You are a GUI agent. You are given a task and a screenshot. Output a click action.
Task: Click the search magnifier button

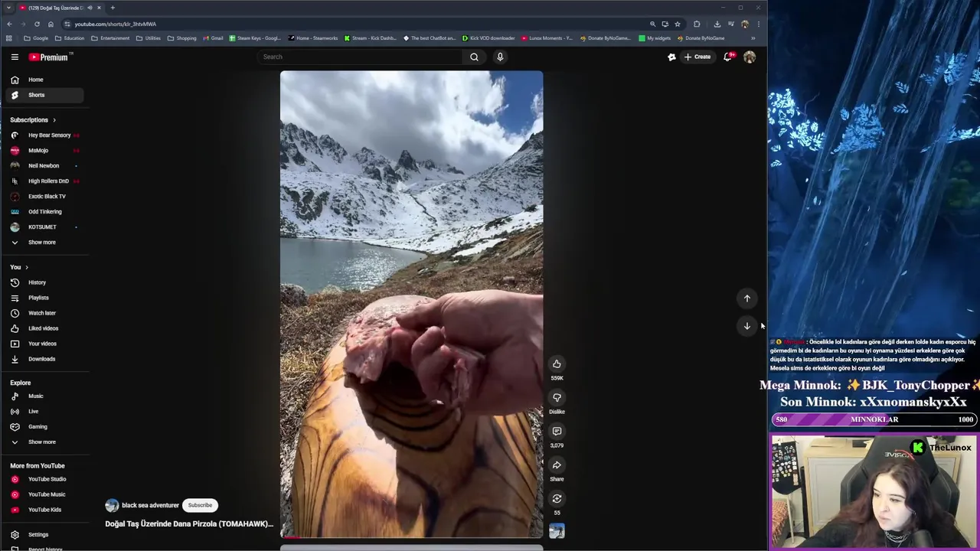(474, 57)
